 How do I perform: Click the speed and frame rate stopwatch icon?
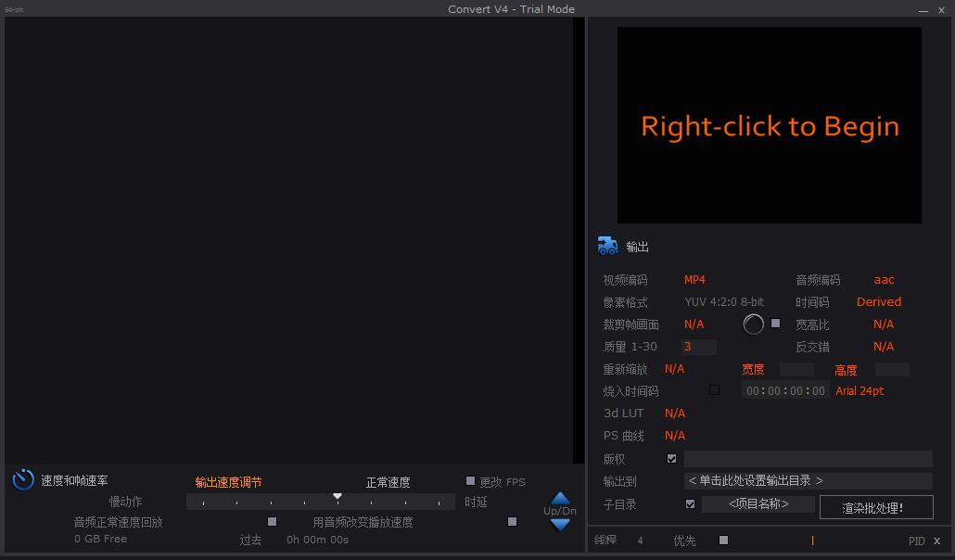23,480
